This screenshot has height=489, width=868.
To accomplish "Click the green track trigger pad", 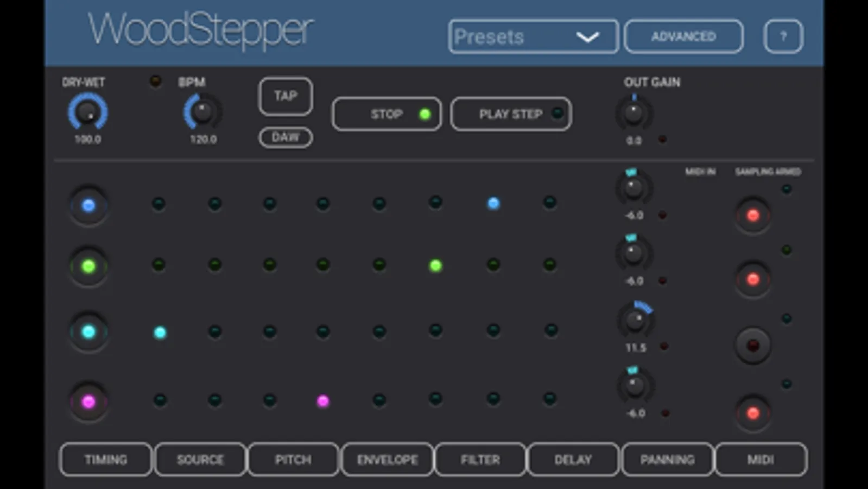I will [x=88, y=266].
